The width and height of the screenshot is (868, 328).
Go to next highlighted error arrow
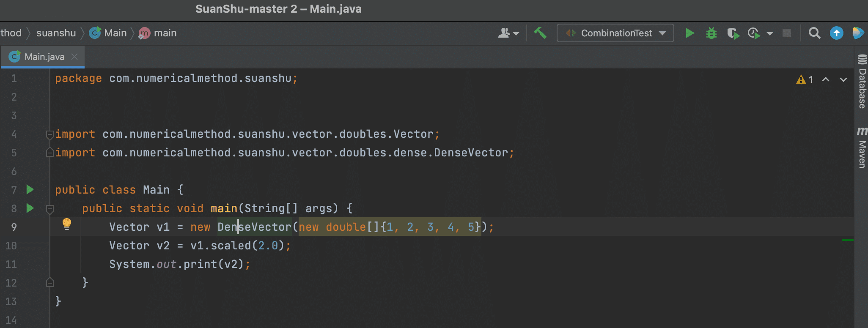point(843,79)
